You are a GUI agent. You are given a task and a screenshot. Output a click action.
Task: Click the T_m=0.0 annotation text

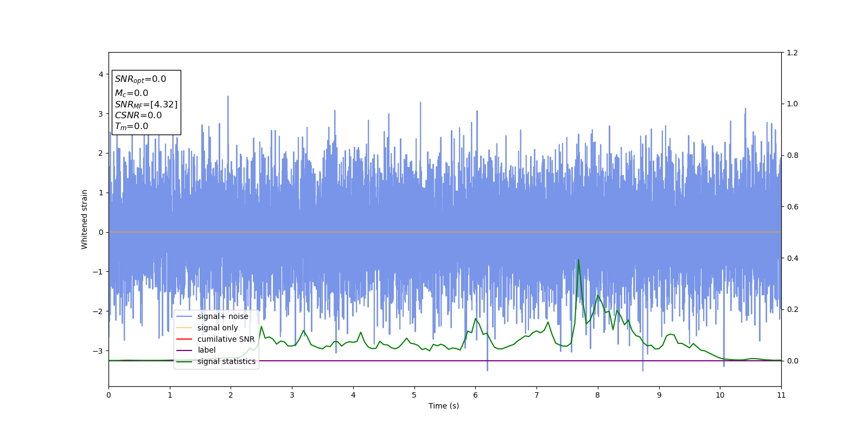click(131, 126)
